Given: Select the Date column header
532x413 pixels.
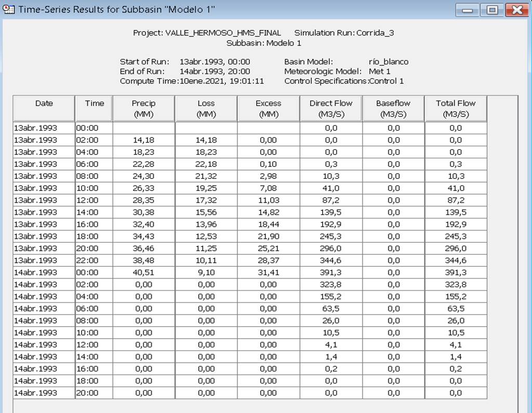Looking at the screenshot, I should (x=44, y=108).
